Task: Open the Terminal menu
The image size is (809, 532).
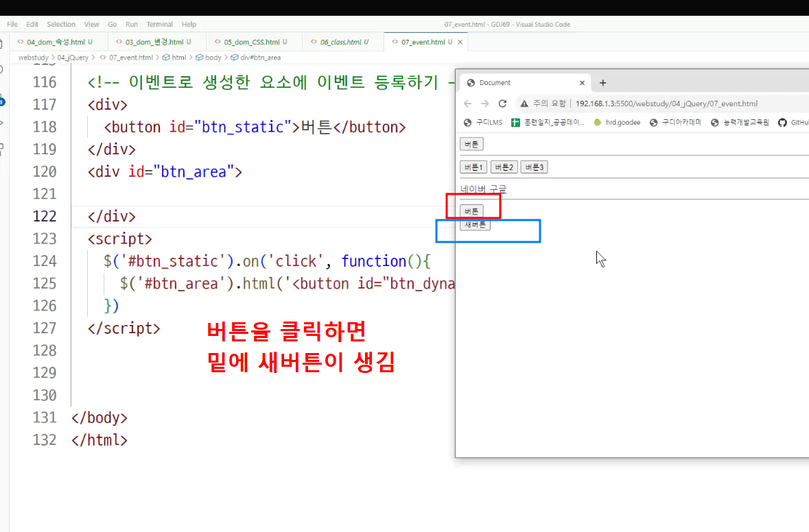Action: point(159,24)
